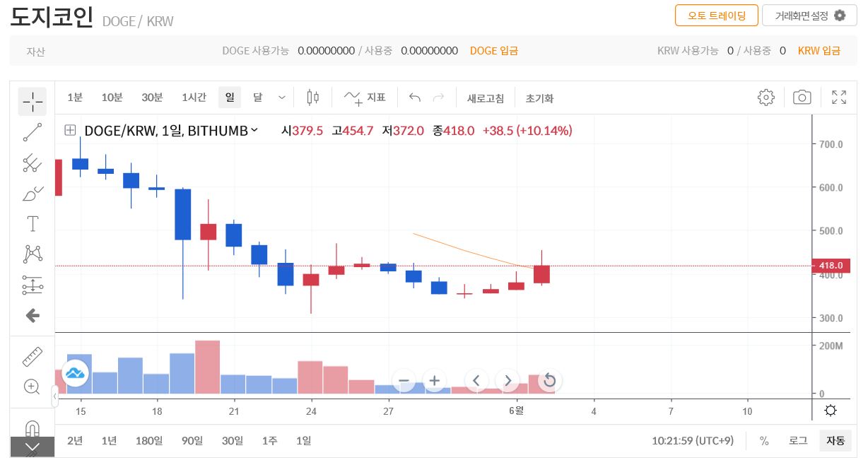Toggle 자동 auto scale
The width and height of the screenshot is (868, 460).
coord(835,441)
